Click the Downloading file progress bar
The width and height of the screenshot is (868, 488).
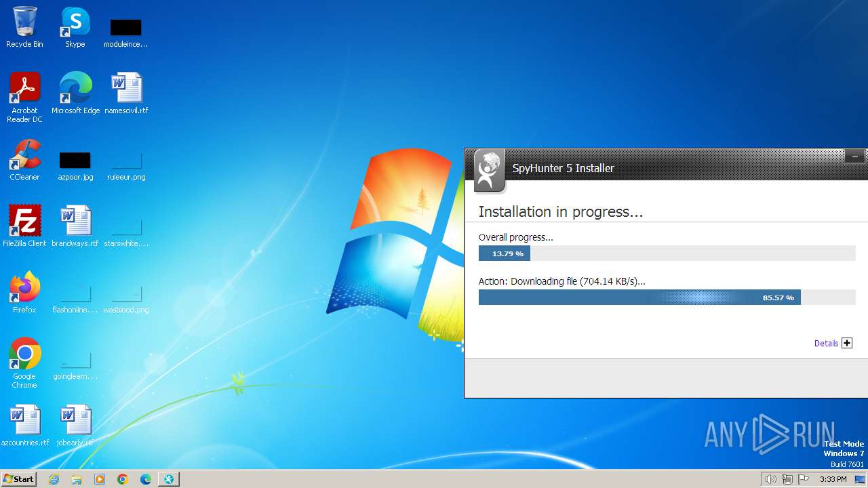coord(667,298)
